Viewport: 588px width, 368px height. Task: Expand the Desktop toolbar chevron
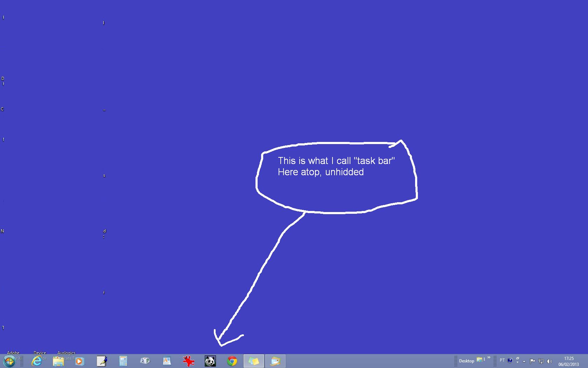point(489,358)
